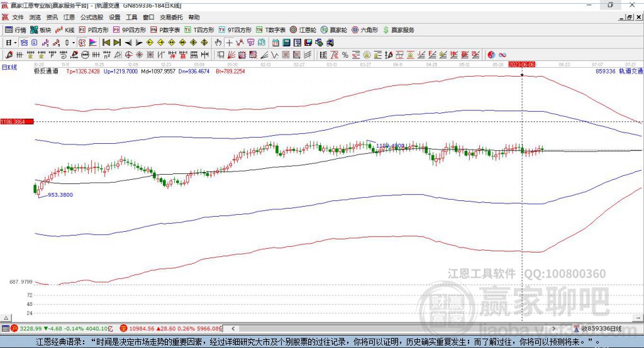Open the 文件 menu

coord(18,17)
